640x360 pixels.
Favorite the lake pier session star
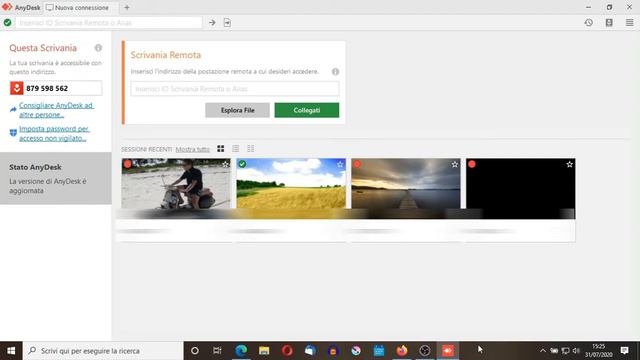(455, 164)
